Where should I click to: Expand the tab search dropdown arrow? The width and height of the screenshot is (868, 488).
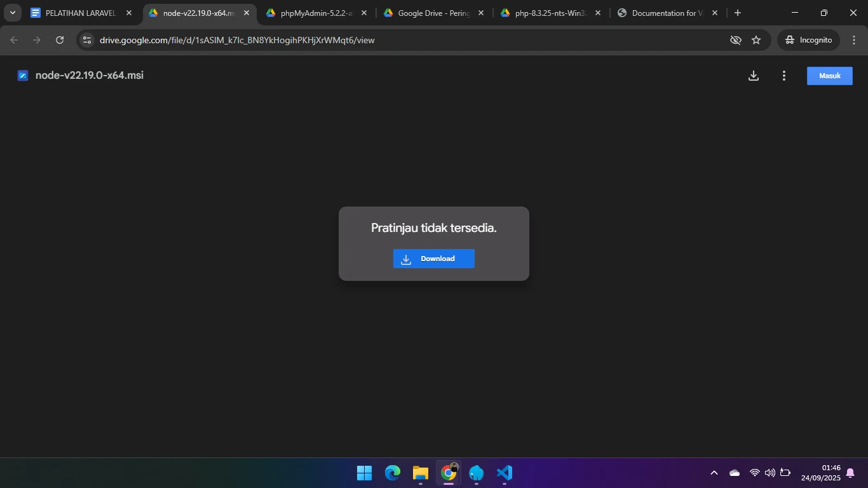pos(12,13)
